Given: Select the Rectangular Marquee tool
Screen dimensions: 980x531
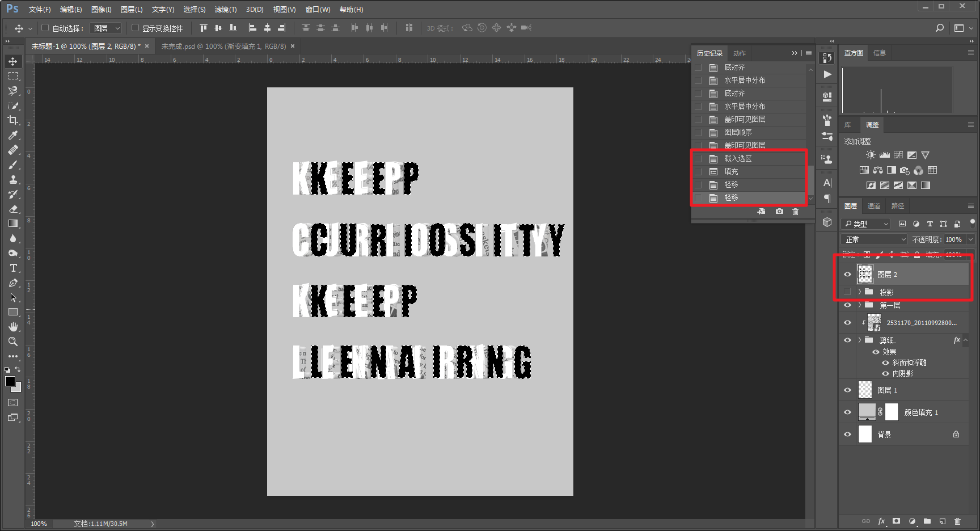Looking at the screenshot, I should [13, 76].
